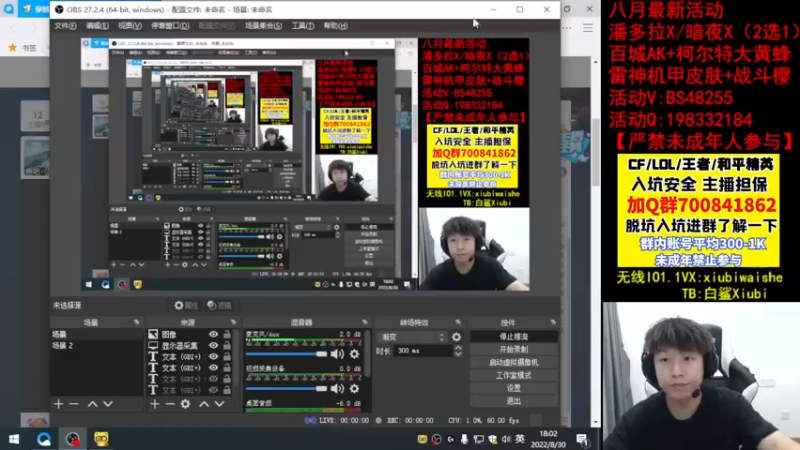
Task: Enable 工作室模式 studio mode
Action: pyautogui.click(x=513, y=375)
